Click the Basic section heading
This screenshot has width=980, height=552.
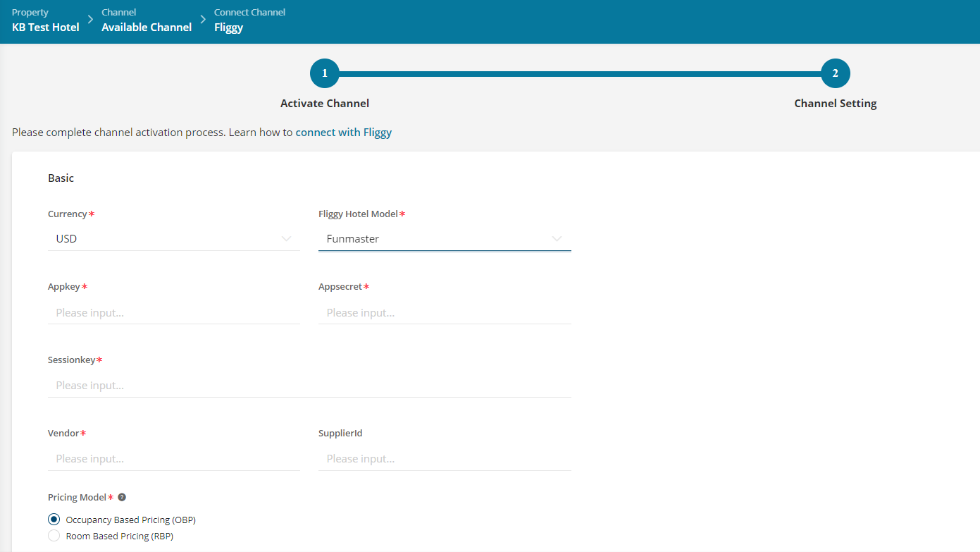tap(61, 178)
